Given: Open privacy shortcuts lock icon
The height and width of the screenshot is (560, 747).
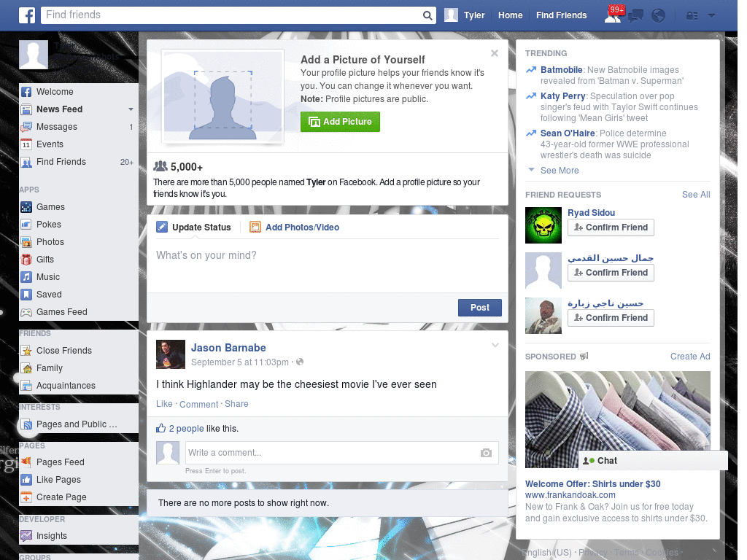Looking at the screenshot, I should (692, 16).
